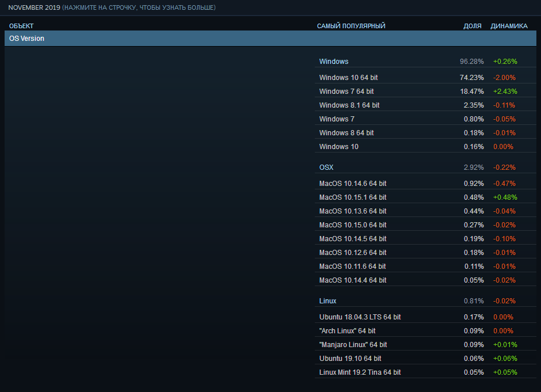Viewport: 541px width, 392px height.
Task: Click the 0.81% Linux share value
Action: coord(474,301)
